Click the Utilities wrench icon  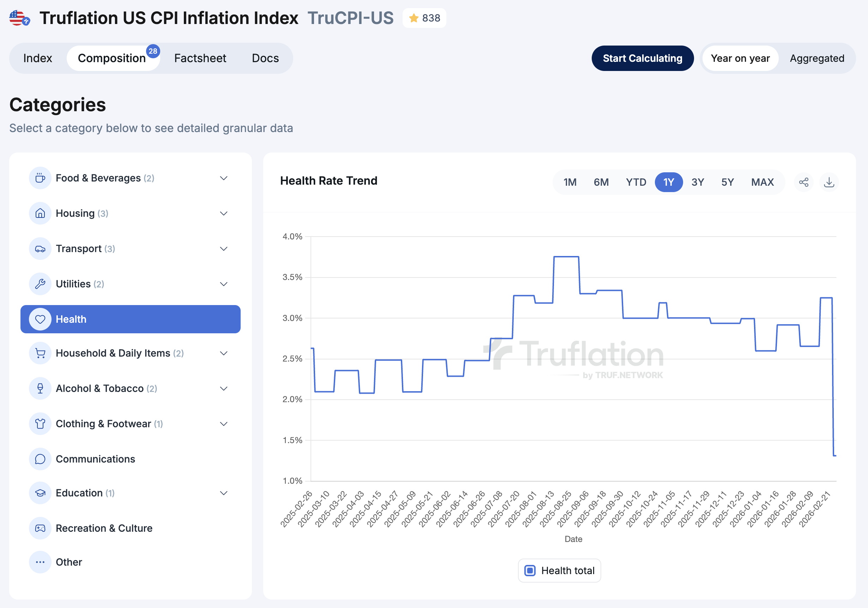coord(40,284)
